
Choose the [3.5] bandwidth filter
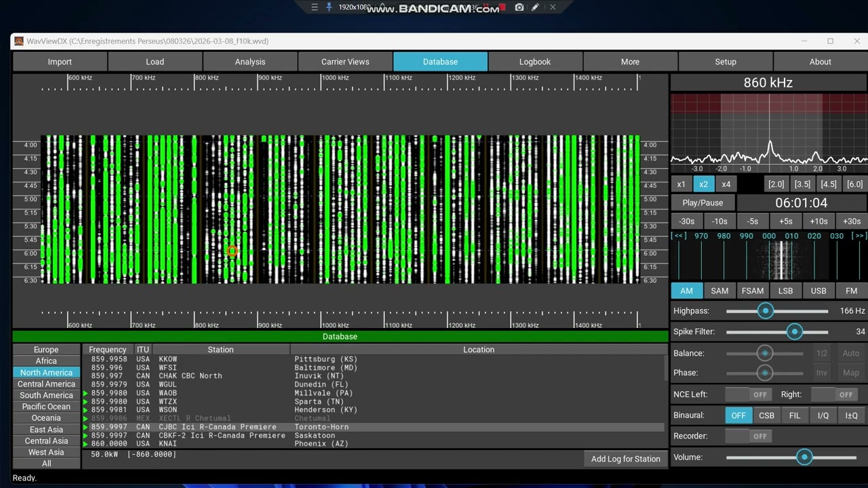point(802,184)
